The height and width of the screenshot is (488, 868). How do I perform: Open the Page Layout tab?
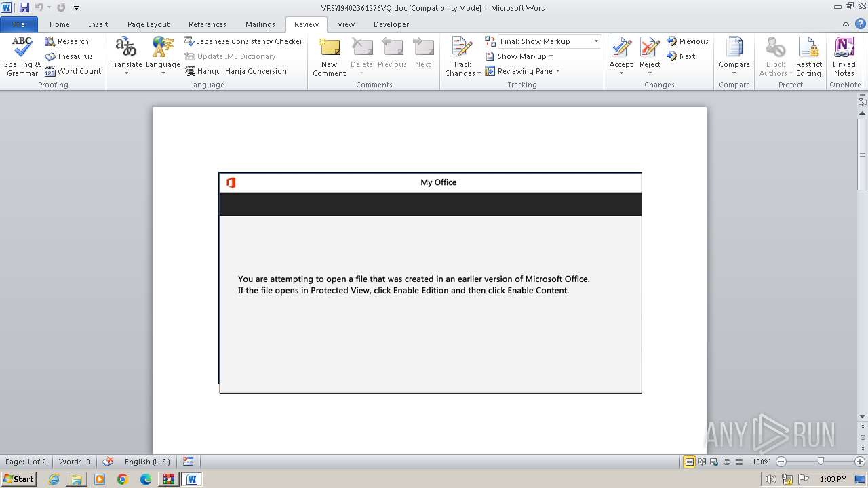pyautogui.click(x=149, y=24)
